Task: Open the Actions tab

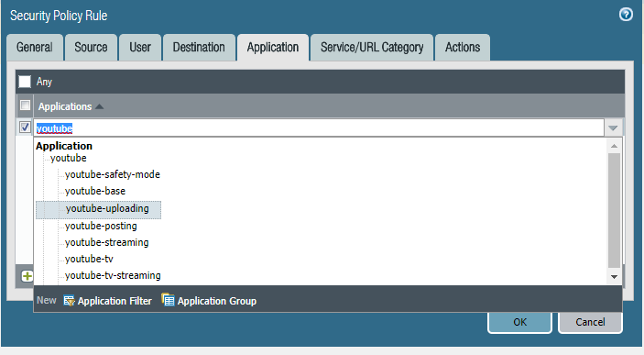Action: click(x=463, y=48)
